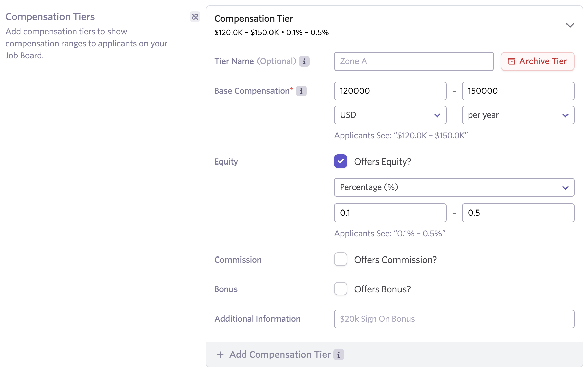The width and height of the screenshot is (588, 374).
Task: Click the plus icon for adding a tier
Action: coord(220,355)
